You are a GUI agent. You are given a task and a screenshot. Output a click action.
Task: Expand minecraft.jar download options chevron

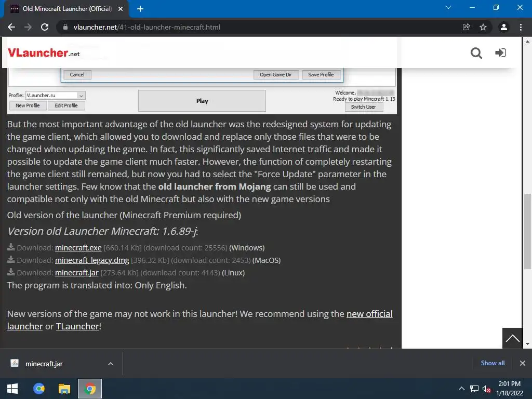(111, 364)
